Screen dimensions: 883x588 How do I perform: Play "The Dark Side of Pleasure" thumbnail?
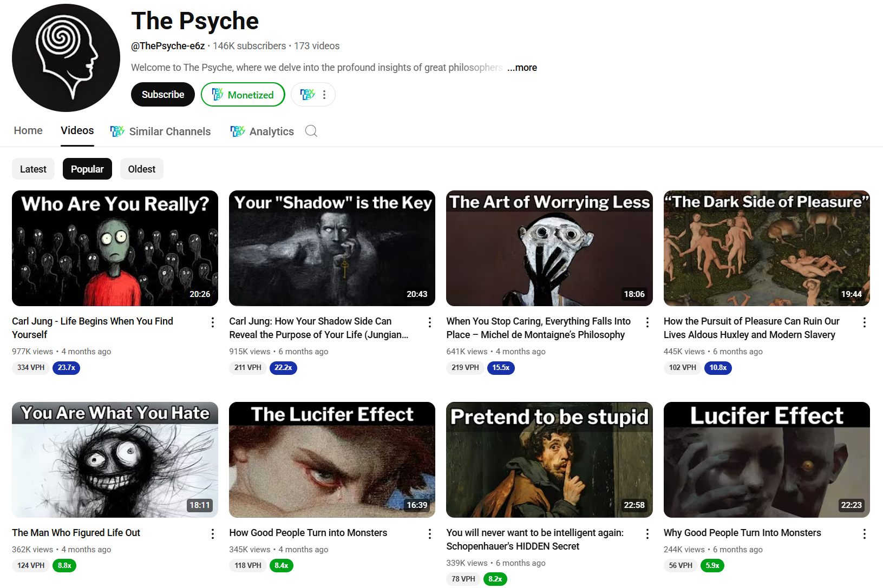pyautogui.click(x=767, y=248)
